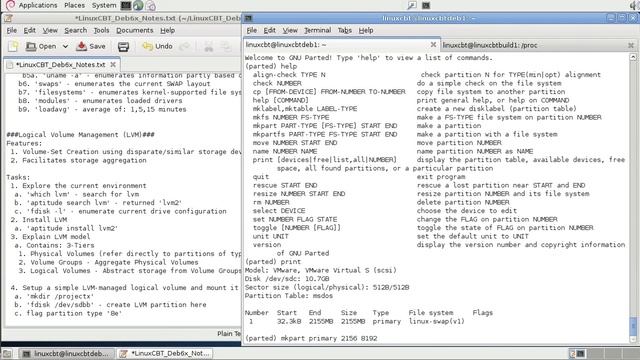Click terminal scrollbar thumb near bottom

633,326
